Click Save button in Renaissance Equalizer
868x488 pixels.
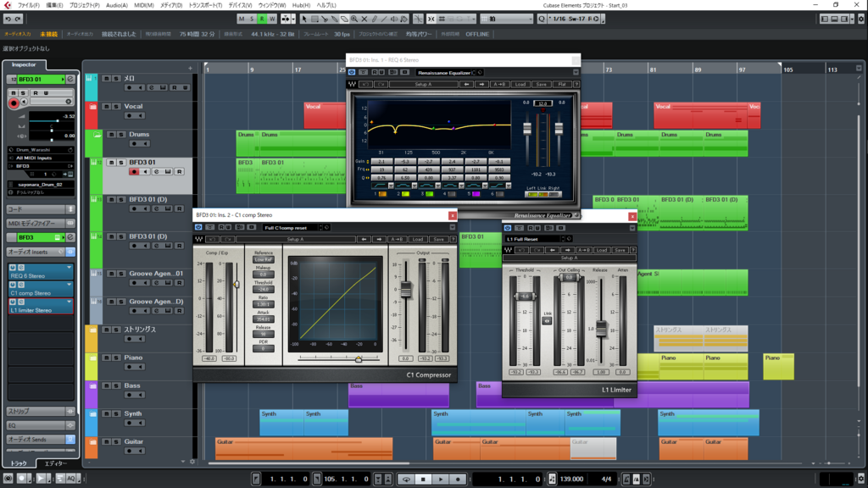click(x=541, y=84)
